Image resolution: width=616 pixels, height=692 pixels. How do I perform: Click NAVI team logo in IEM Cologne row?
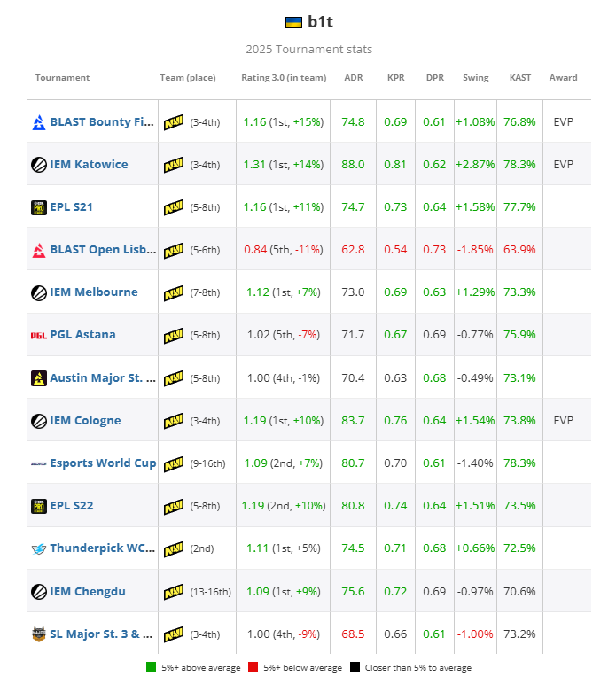point(174,421)
